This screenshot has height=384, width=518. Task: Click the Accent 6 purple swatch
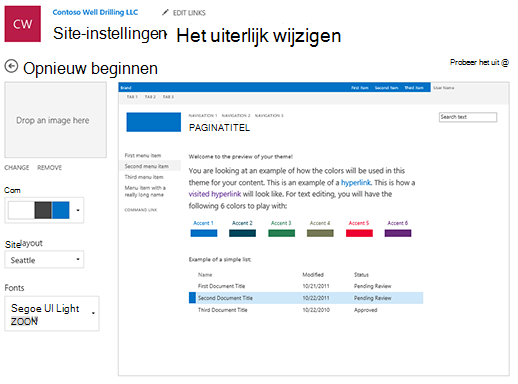point(398,233)
